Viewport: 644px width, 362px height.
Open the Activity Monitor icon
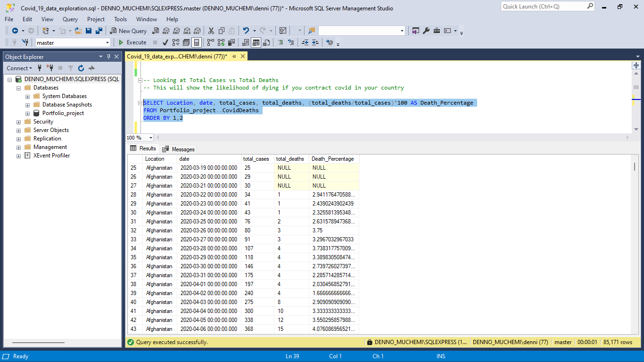(283, 31)
